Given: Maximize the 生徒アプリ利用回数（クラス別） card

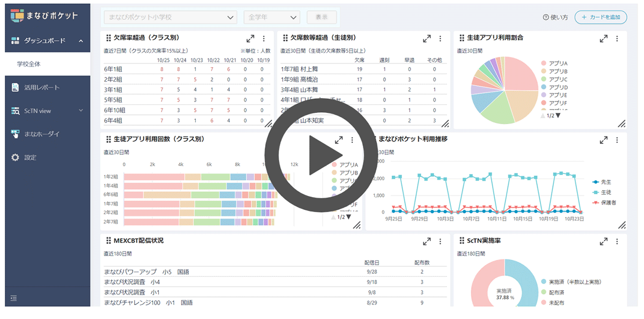Looking at the screenshot, I should 339,140.
